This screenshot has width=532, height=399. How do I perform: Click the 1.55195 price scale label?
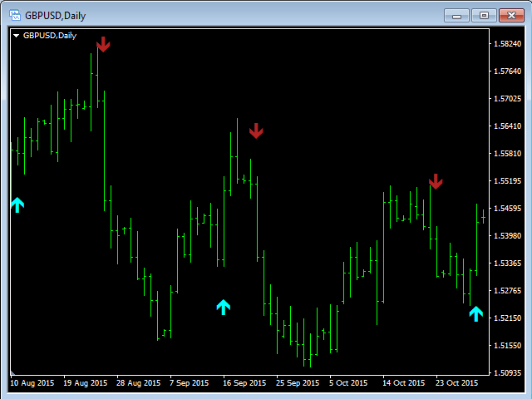click(507, 181)
